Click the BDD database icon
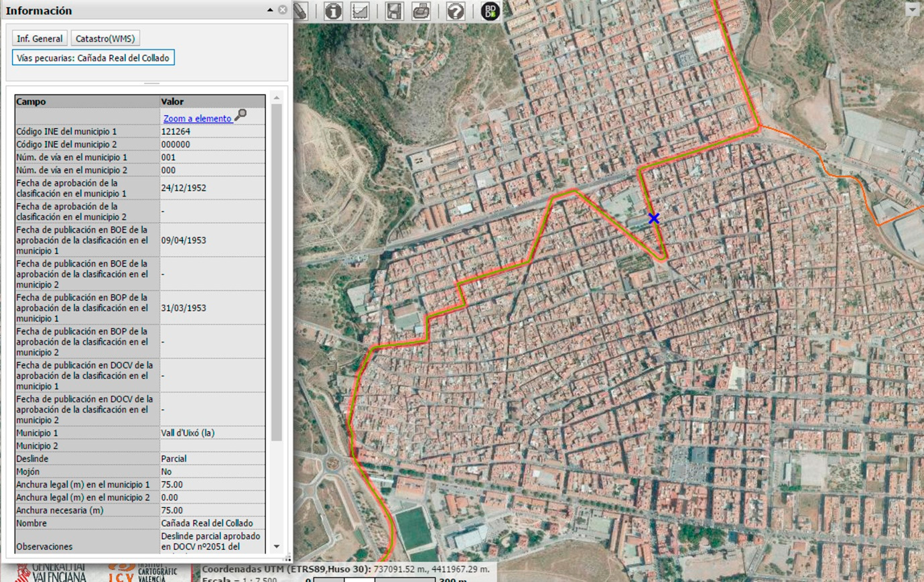 (x=491, y=11)
